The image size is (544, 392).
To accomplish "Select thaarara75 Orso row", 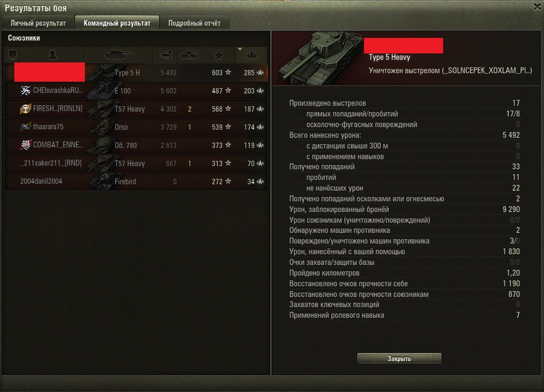I will [x=136, y=127].
